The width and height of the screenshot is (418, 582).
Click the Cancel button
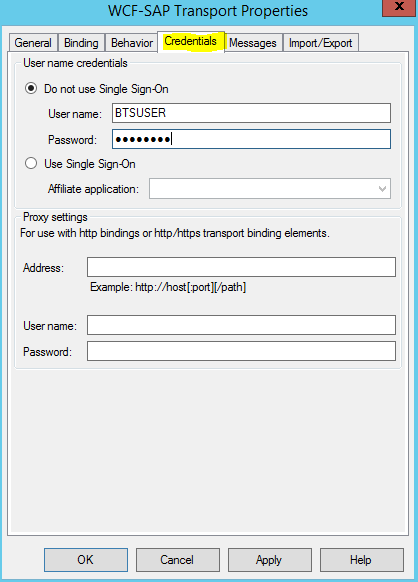(x=177, y=560)
